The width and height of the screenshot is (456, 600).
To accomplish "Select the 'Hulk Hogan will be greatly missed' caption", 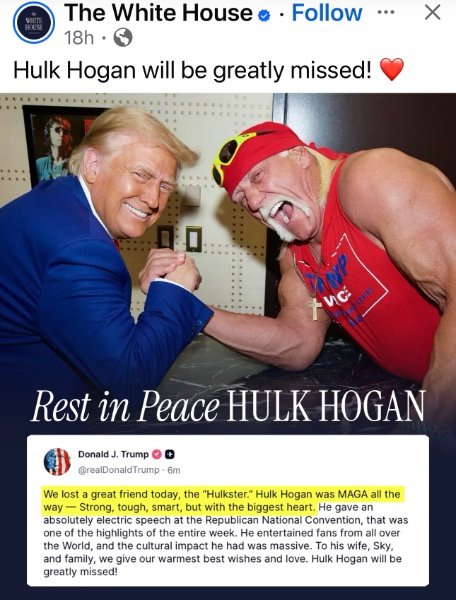I will [x=192, y=70].
